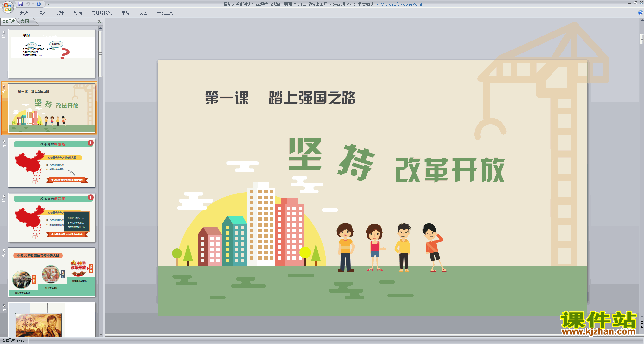Viewport: 644px width, 344px height.
Task: Select slide 5 thumbnail 中国共产党团结带领中国人民
Action: 52,272
